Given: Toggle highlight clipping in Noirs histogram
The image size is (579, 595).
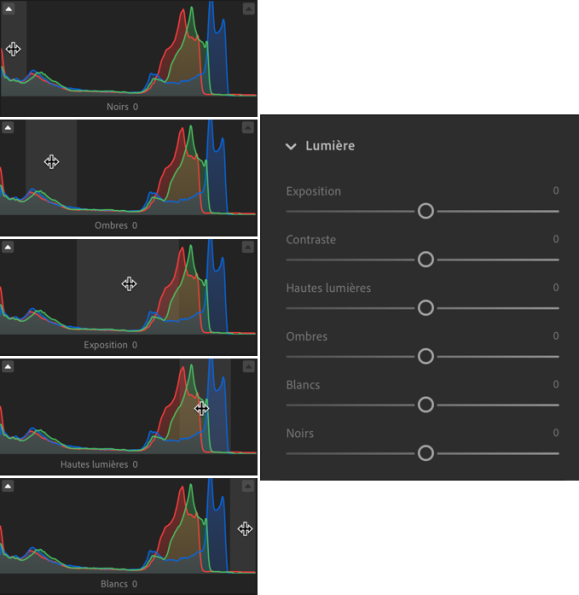Looking at the screenshot, I should (x=249, y=9).
